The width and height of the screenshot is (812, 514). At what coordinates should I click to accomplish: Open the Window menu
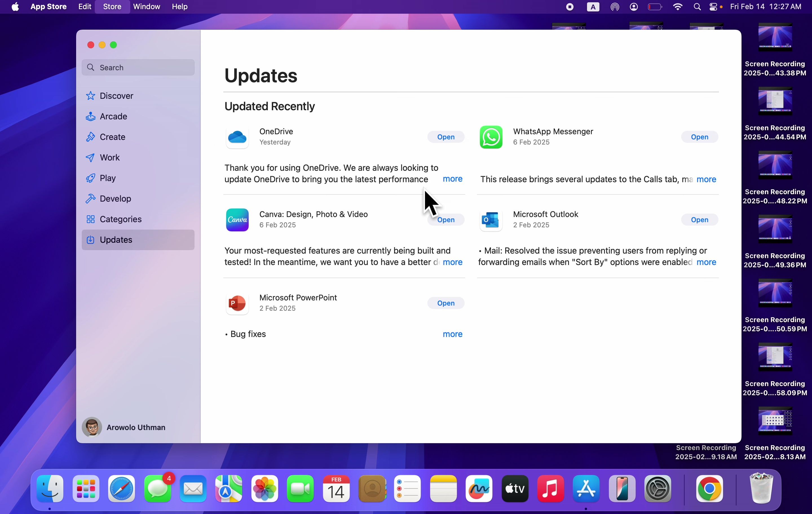147,7
